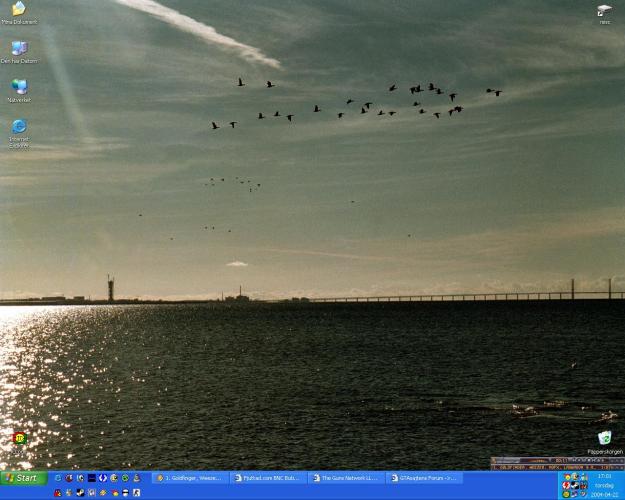Activate The Guns Network taskbar button
The height and width of the screenshot is (500, 625).
point(345,478)
